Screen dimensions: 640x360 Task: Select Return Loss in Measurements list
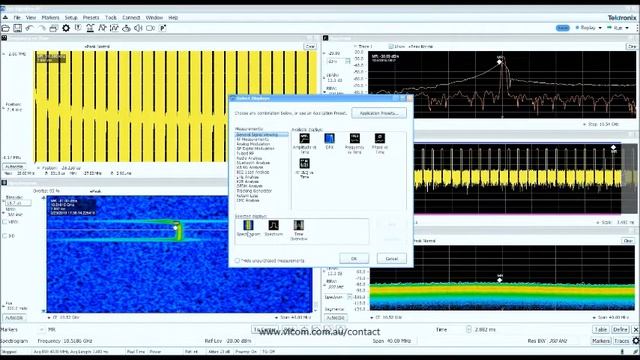click(x=247, y=196)
